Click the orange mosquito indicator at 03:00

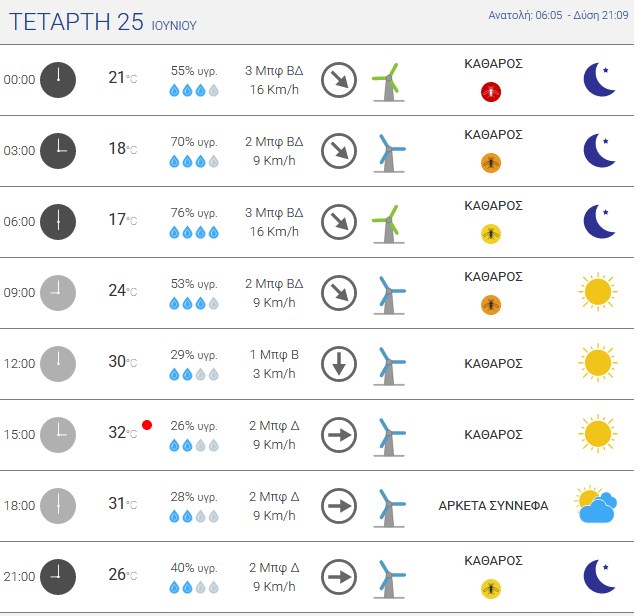tap(491, 163)
